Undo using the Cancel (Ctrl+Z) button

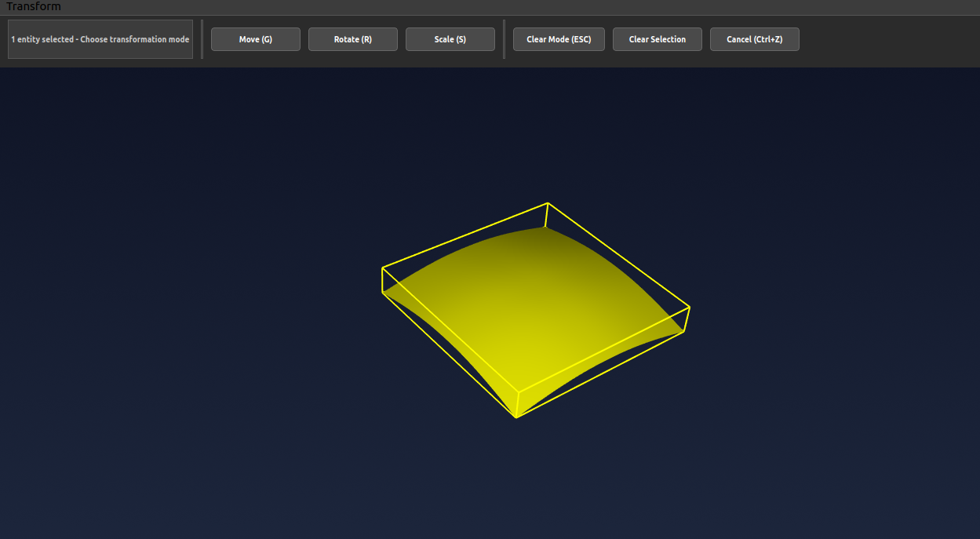(754, 38)
